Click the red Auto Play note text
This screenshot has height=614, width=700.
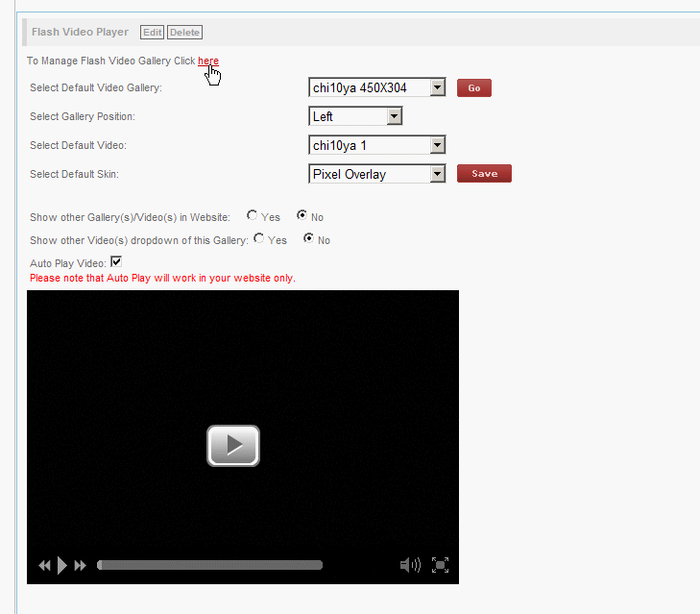click(162, 278)
